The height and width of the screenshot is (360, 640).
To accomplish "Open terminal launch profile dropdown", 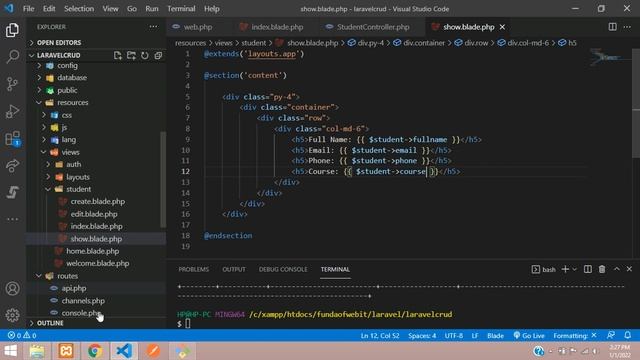I will pos(574,269).
